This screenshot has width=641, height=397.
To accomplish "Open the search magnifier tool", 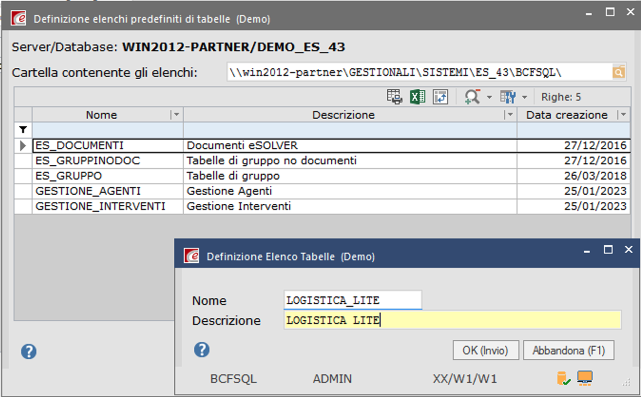I will pos(472,97).
